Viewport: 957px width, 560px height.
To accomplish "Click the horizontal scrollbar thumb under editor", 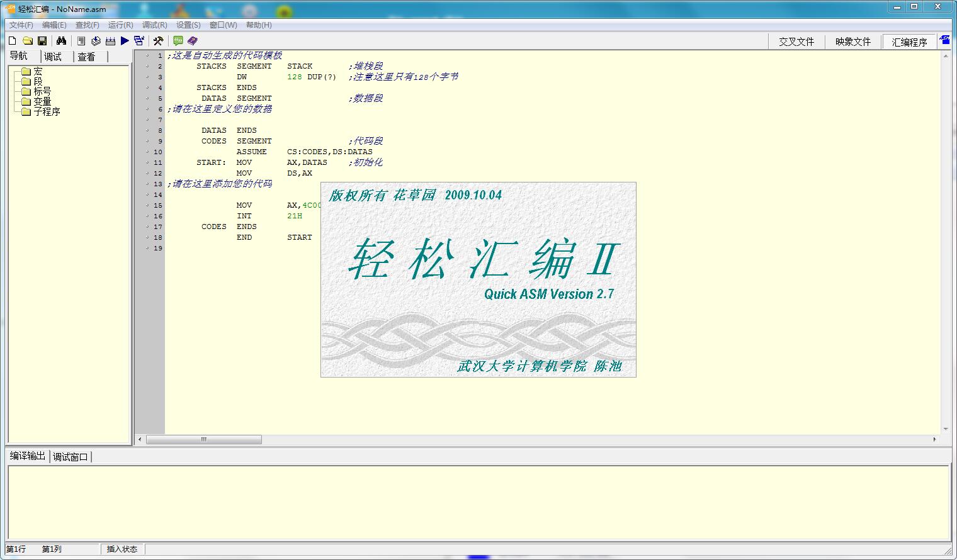I will [x=204, y=440].
